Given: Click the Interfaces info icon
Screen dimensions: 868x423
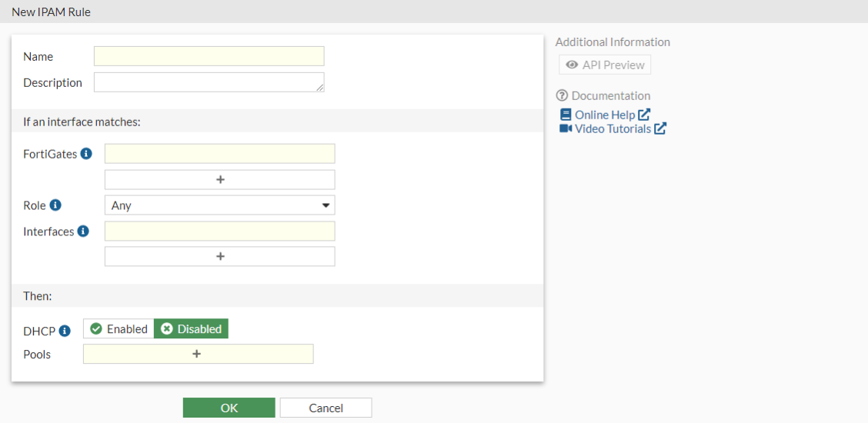Looking at the screenshot, I should click(x=83, y=231).
